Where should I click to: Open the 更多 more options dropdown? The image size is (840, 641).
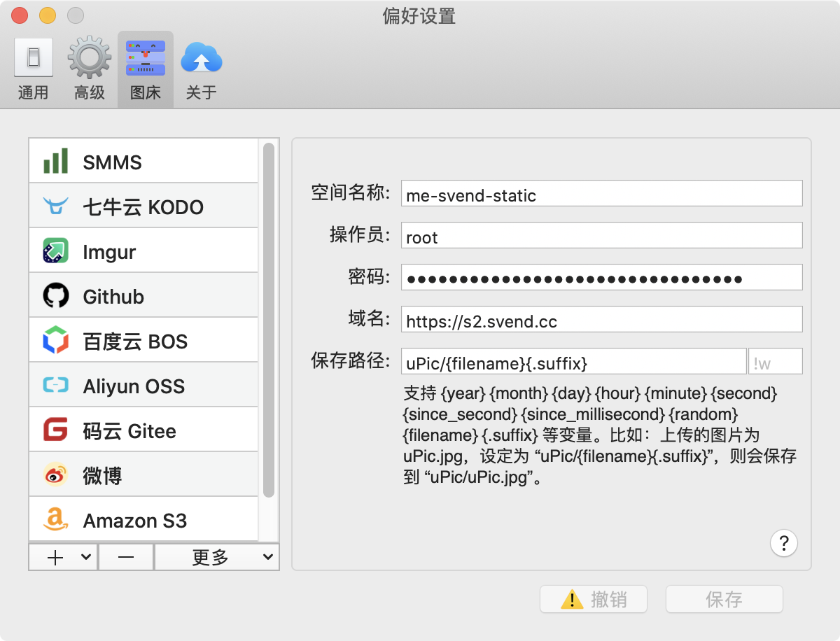coord(216,557)
